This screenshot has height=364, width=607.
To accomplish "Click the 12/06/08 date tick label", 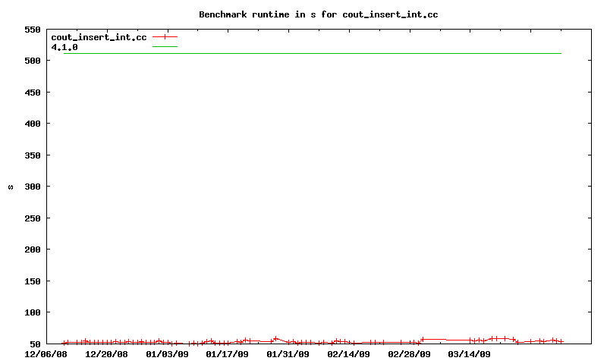I will coord(46,354).
